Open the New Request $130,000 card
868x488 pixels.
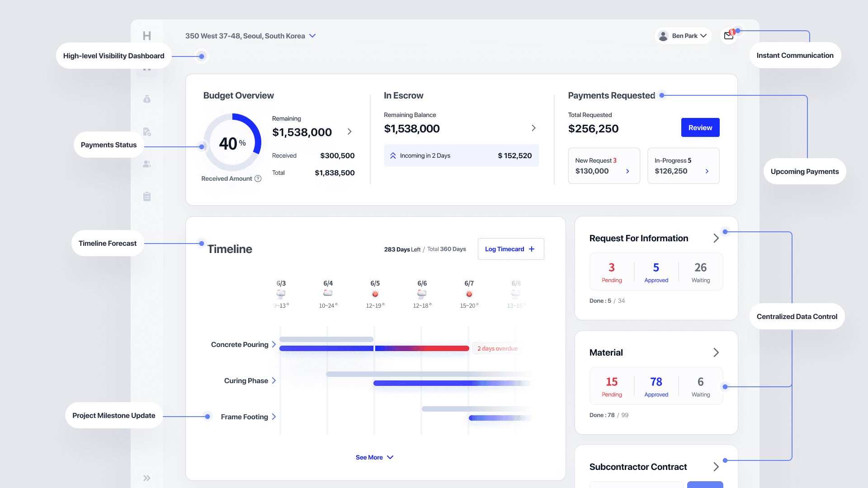604,166
